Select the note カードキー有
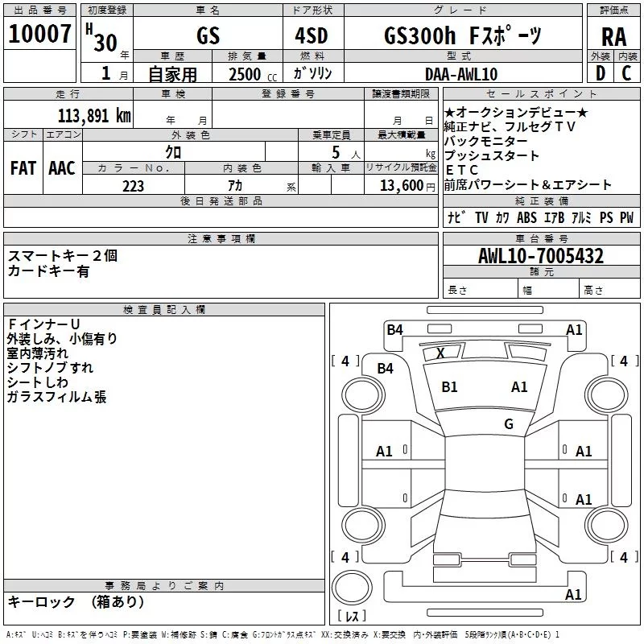The width and height of the screenshot is (644, 644). coord(48,271)
